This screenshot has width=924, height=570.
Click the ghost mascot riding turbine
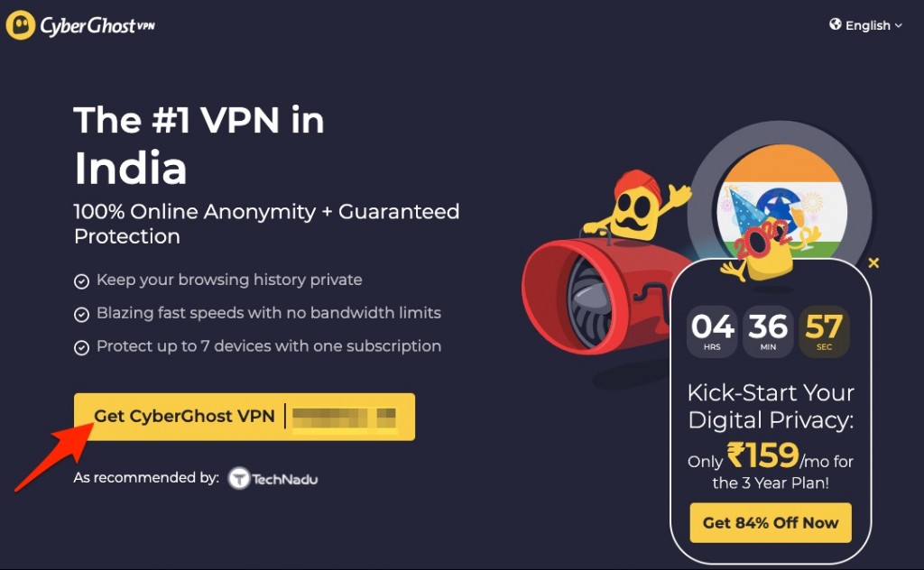636,205
